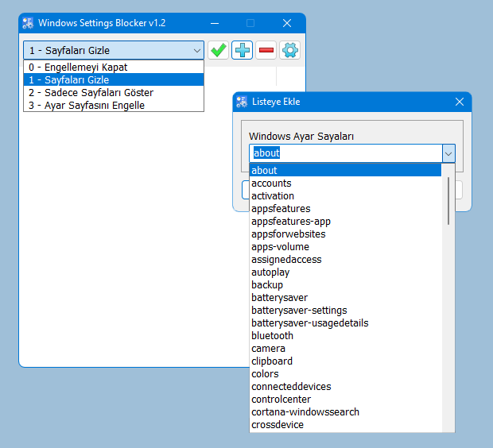Apply settings with the green checkmark icon
The height and width of the screenshot is (448, 493).
(x=218, y=50)
